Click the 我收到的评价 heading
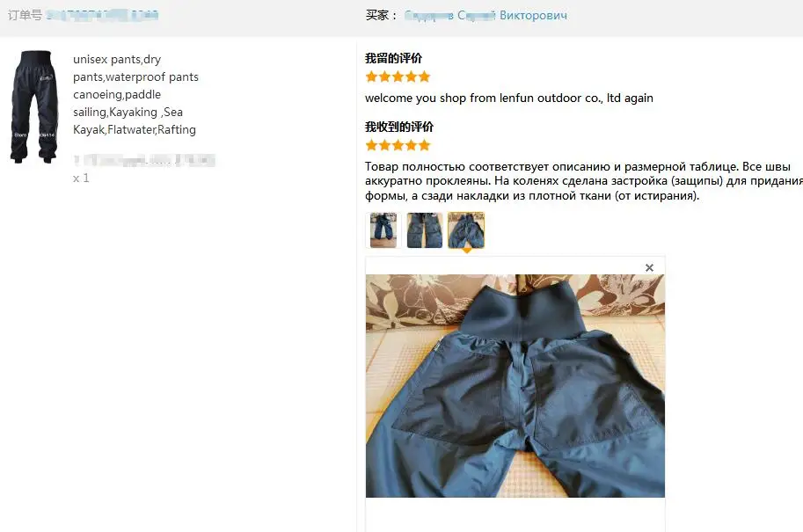 point(399,127)
